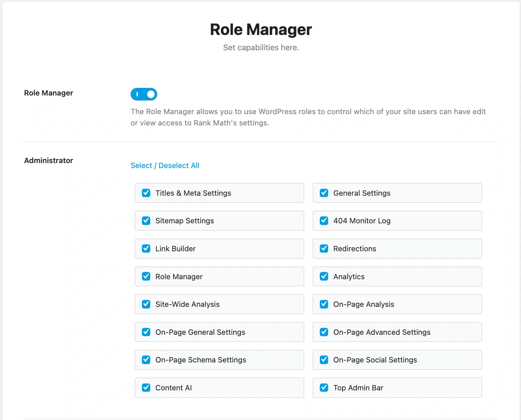Deselect the Redirections capability

[324, 249]
